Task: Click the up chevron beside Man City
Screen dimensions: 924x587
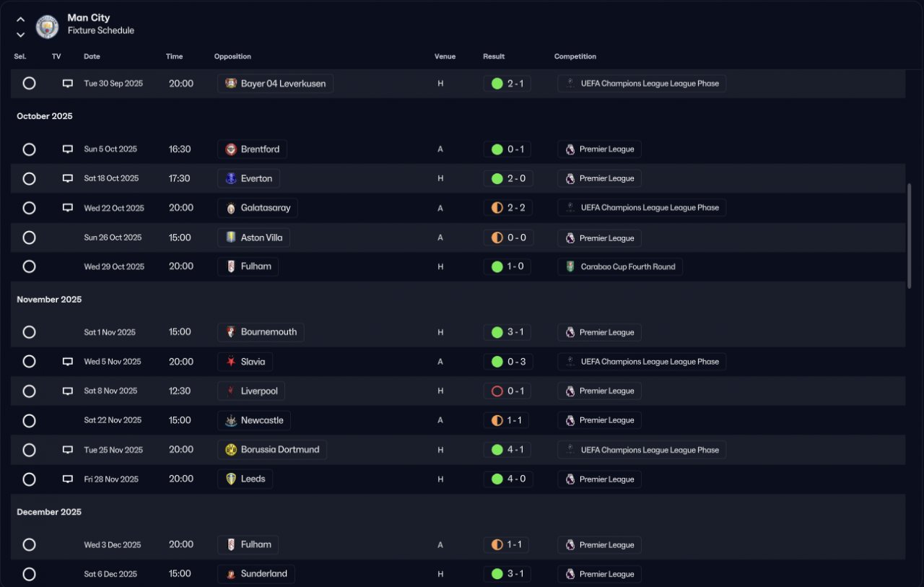Action: click(x=20, y=19)
